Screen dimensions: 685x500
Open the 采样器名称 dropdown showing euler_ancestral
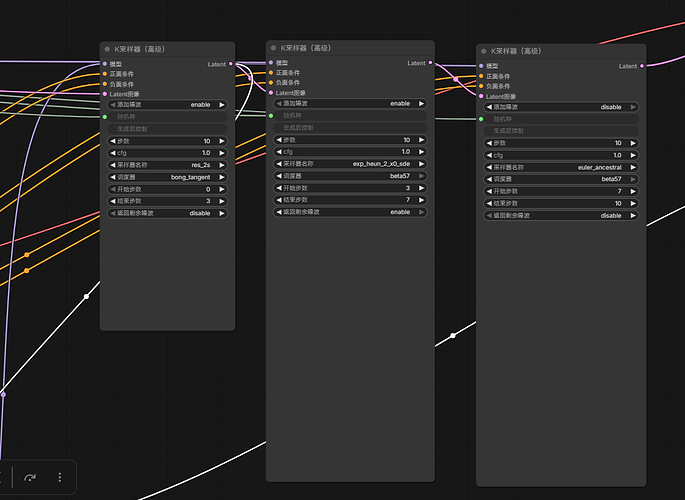561,167
